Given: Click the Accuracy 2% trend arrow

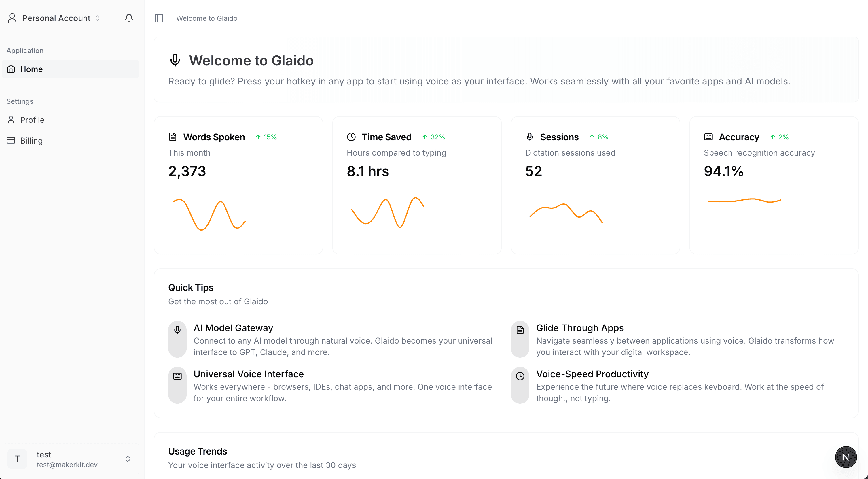Looking at the screenshot, I should (x=773, y=137).
